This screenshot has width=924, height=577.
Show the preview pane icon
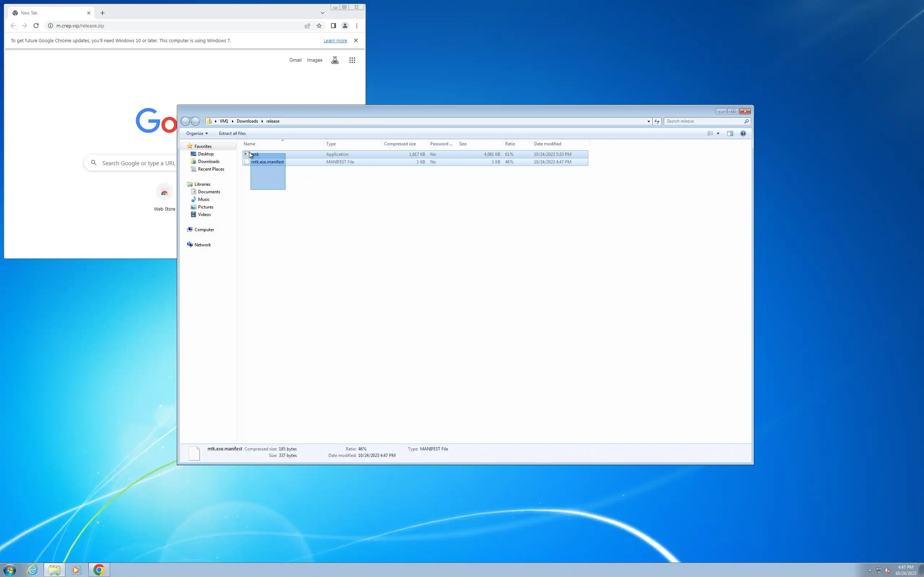[730, 133]
